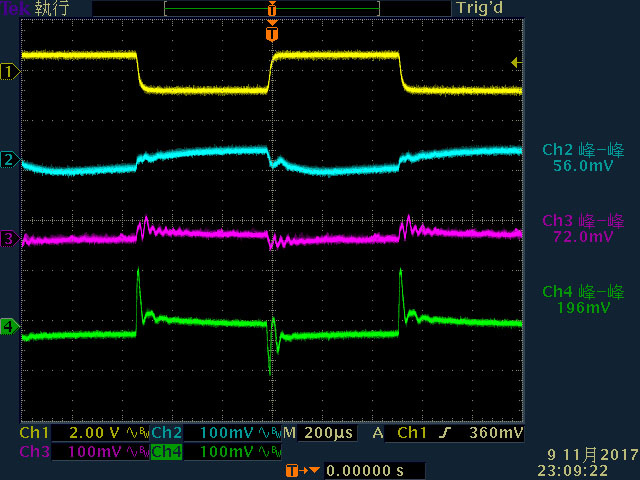The height and width of the screenshot is (480, 640).
Task: Click the highlighted Ch4 label
Action: point(167,452)
